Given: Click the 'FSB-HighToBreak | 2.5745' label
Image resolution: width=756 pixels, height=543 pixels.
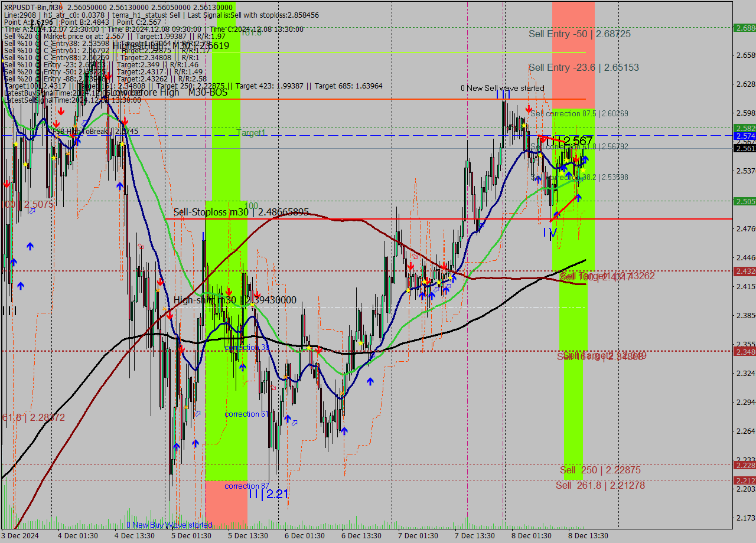Looking at the screenshot, I should click(95, 132).
